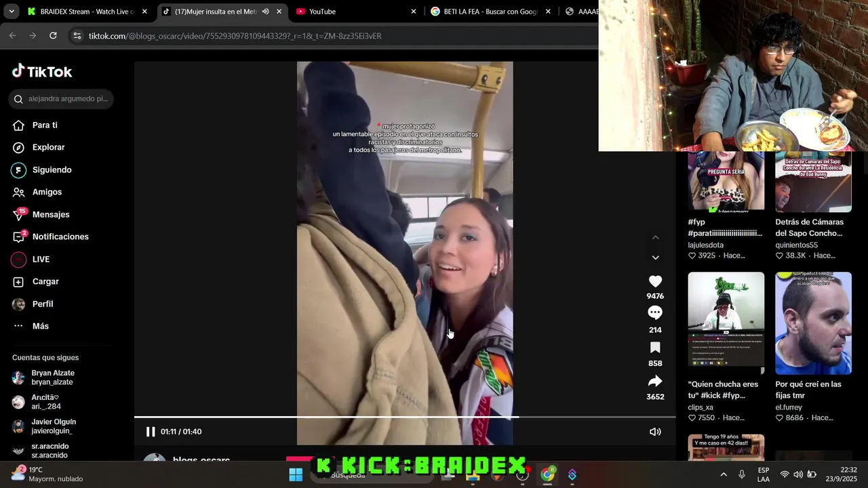Open the Windows Start menu

click(x=296, y=474)
